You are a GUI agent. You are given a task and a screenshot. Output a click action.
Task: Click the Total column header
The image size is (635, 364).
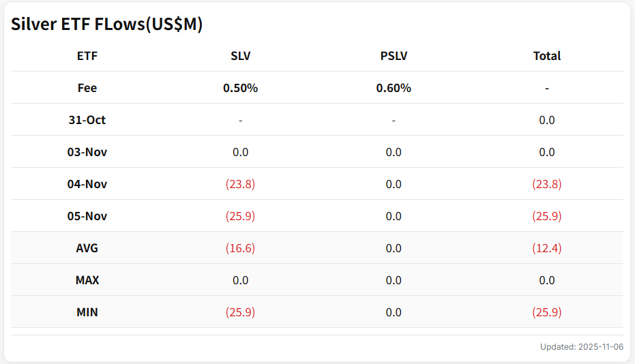pyautogui.click(x=546, y=56)
